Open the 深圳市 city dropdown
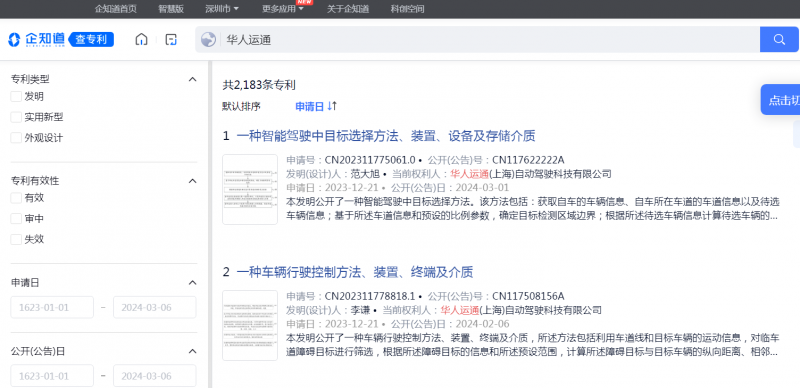This screenshot has height=388, width=800. tap(222, 9)
